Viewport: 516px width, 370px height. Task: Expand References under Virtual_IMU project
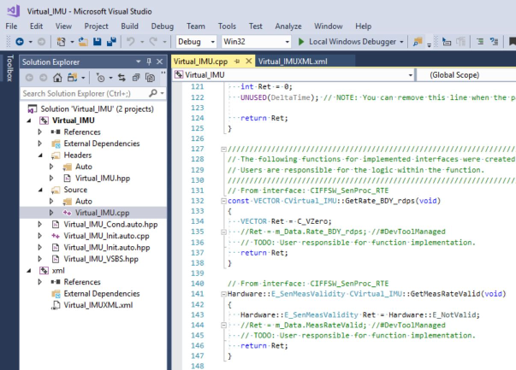40,132
